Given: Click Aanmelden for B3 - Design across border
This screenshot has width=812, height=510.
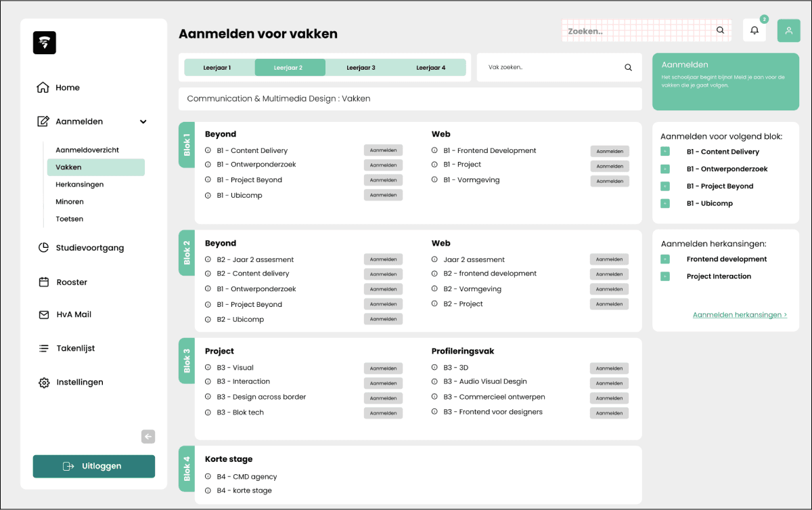Looking at the screenshot, I should pos(383,398).
